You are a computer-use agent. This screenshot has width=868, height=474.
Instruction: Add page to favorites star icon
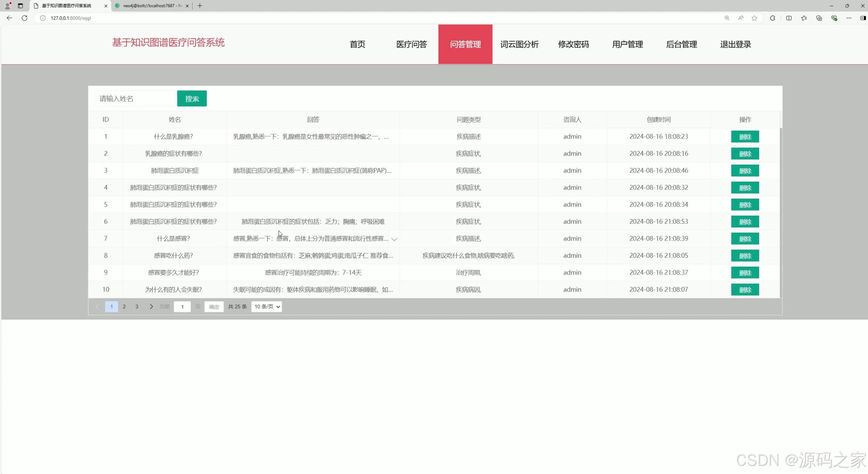tap(754, 18)
